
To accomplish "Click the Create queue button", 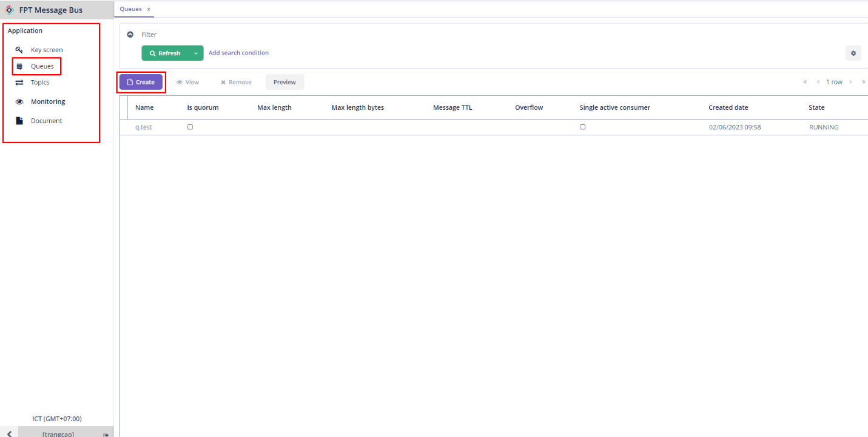I will pos(141,82).
